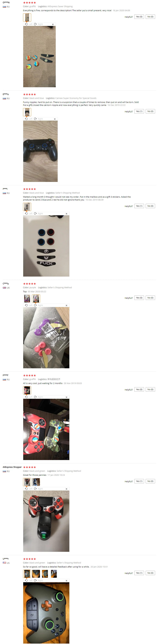Mark O***N's review helpful with Yes (0)

click(139, 17)
